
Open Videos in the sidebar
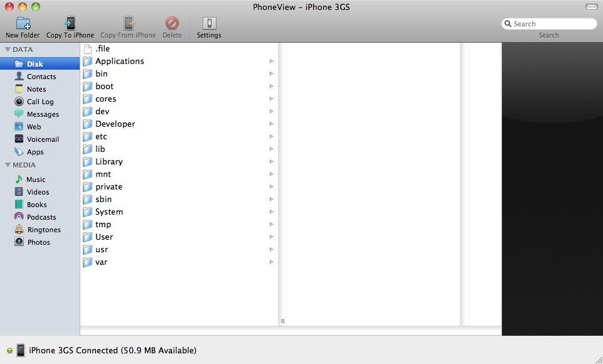coord(40,192)
